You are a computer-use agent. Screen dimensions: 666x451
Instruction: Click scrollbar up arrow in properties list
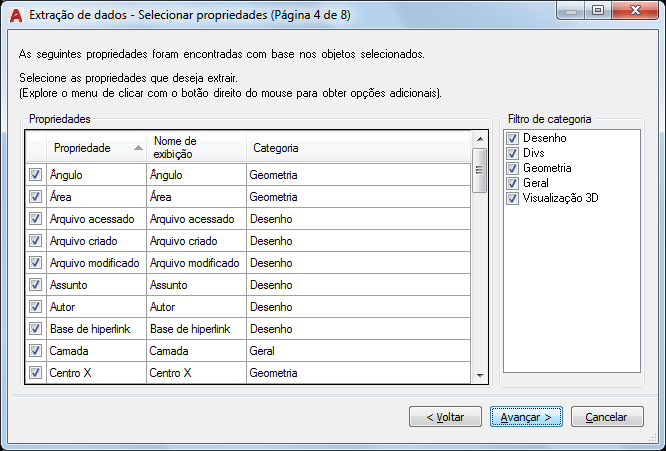480,139
